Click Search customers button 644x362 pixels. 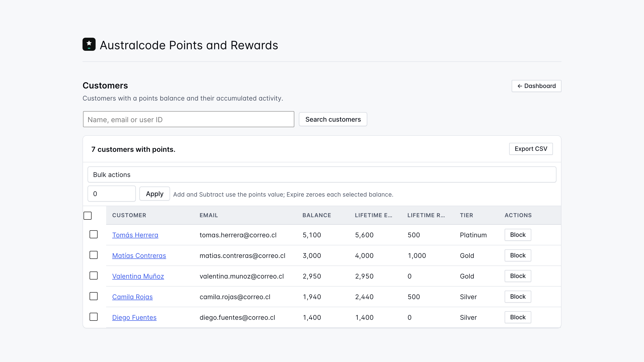[333, 119]
